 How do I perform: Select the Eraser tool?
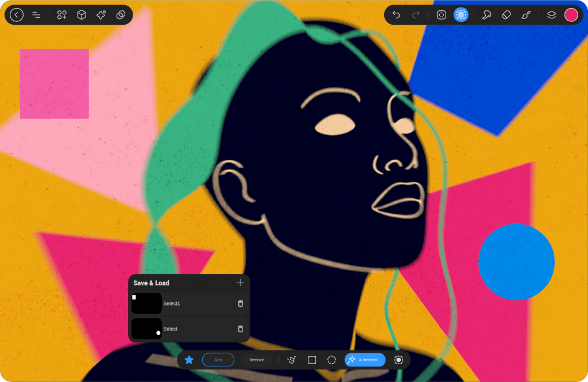tap(506, 15)
